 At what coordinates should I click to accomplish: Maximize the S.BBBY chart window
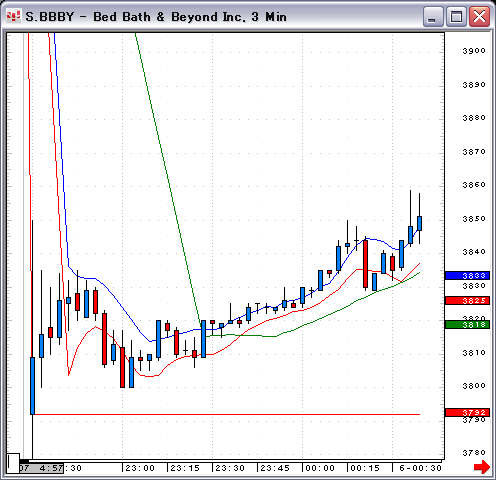pos(456,16)
